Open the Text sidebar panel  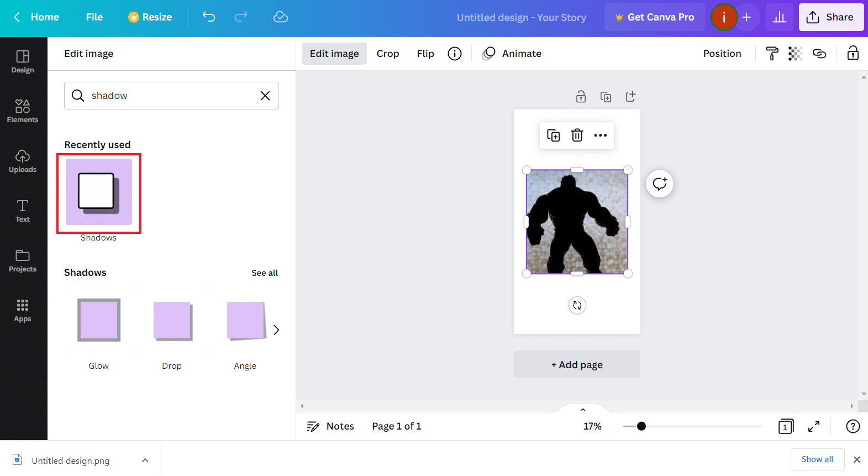23,211
